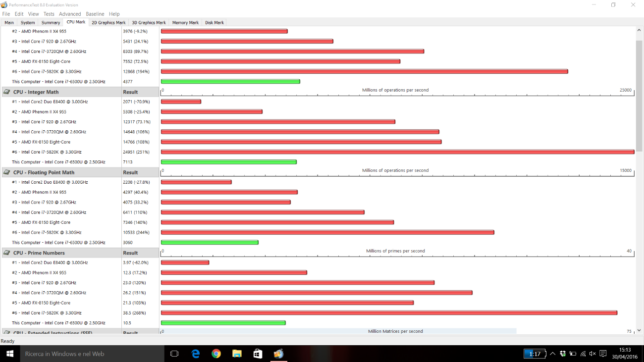
Task: Open the Help menu
Action: point(114,14)
